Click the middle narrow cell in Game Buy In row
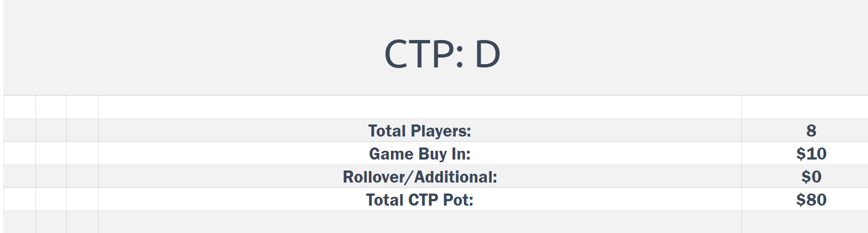Screen dimensions: 868x233 pos(51,154)
